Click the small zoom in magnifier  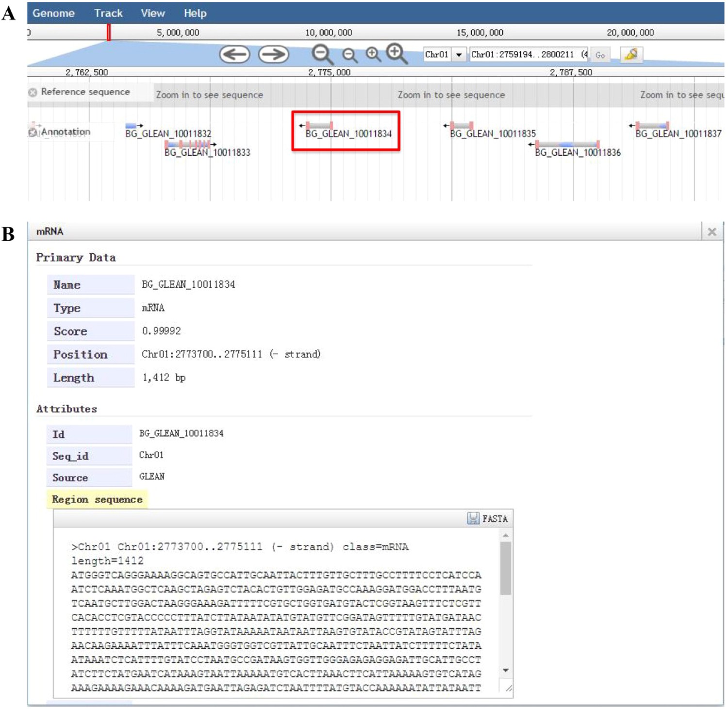click(x=373, y=54)
